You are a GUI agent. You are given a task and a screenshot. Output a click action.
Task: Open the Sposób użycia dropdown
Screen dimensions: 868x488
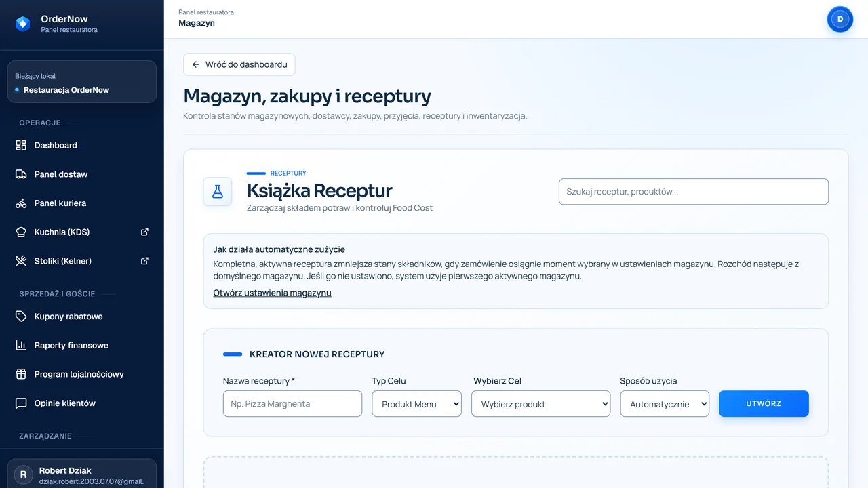click(x=665, y=404)
